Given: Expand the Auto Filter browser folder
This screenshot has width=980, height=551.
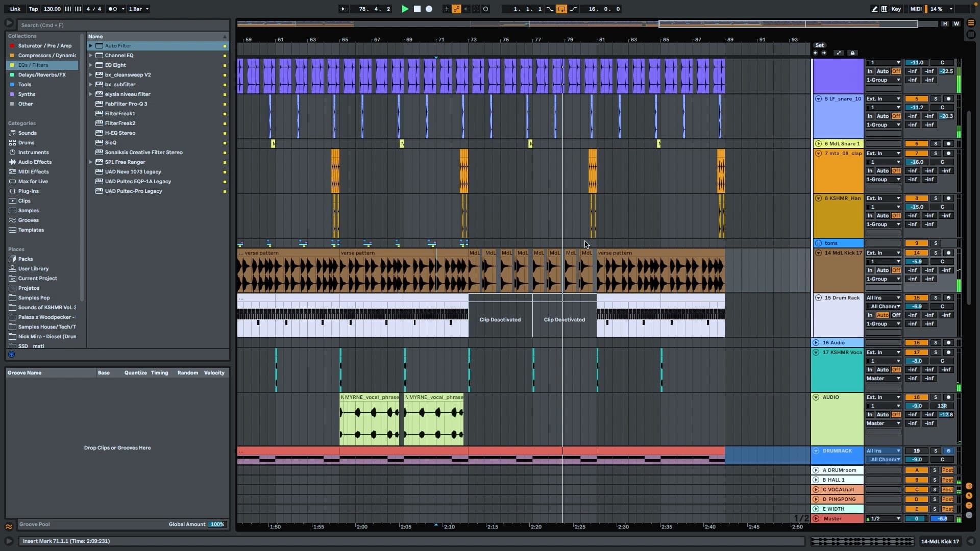Looking at the screenshot, I should [91, 46].
